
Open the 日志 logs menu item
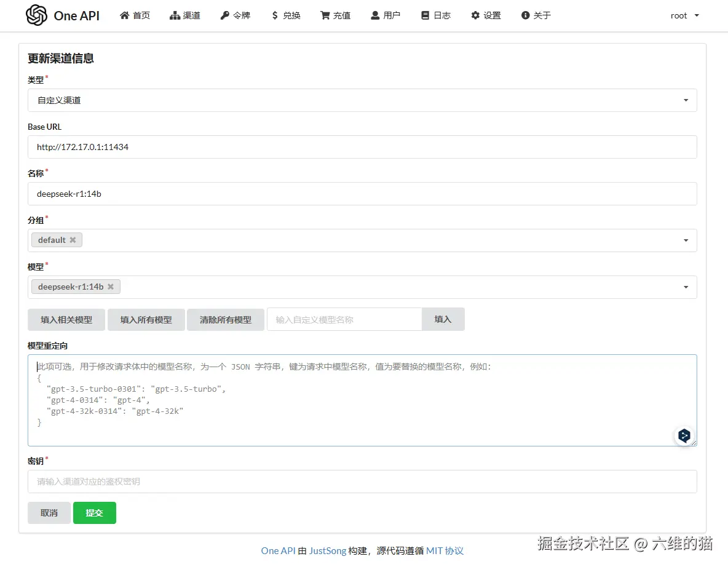(x=435, y=15)
